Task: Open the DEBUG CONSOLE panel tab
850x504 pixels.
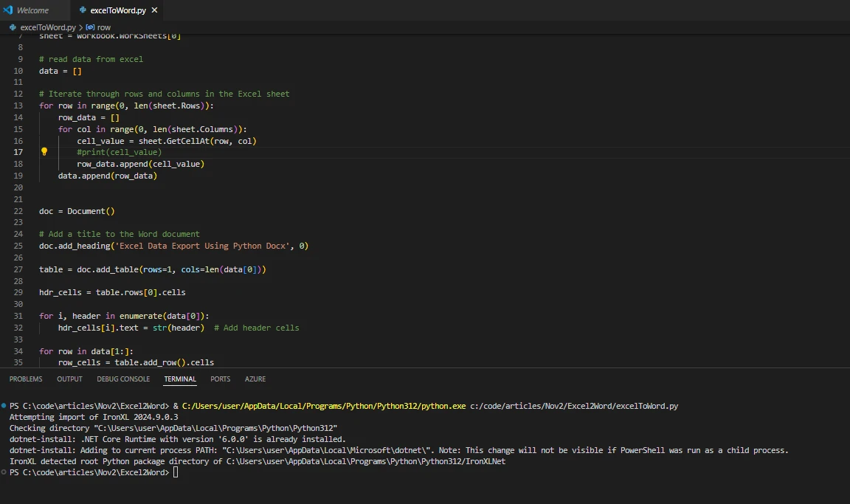Action: tap(123, 379)
